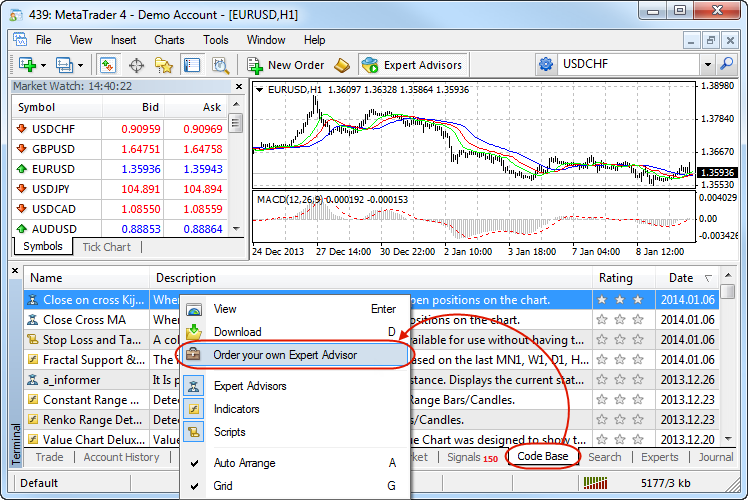Toggle Grid option in context menu

(x=224, y=486)
